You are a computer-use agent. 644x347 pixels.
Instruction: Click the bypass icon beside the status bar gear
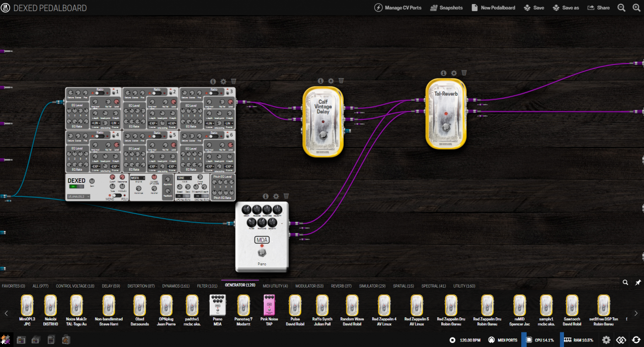coord(621,340)
